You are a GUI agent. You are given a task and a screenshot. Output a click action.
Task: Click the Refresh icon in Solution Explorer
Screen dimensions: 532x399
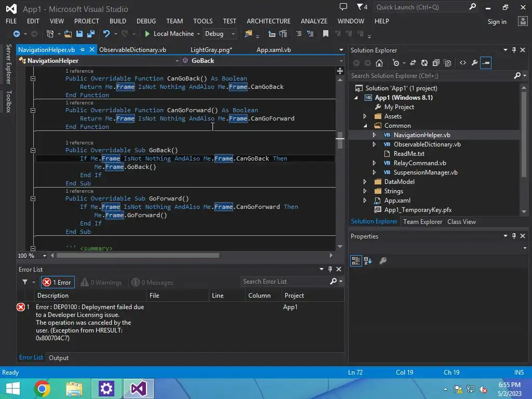424,63
